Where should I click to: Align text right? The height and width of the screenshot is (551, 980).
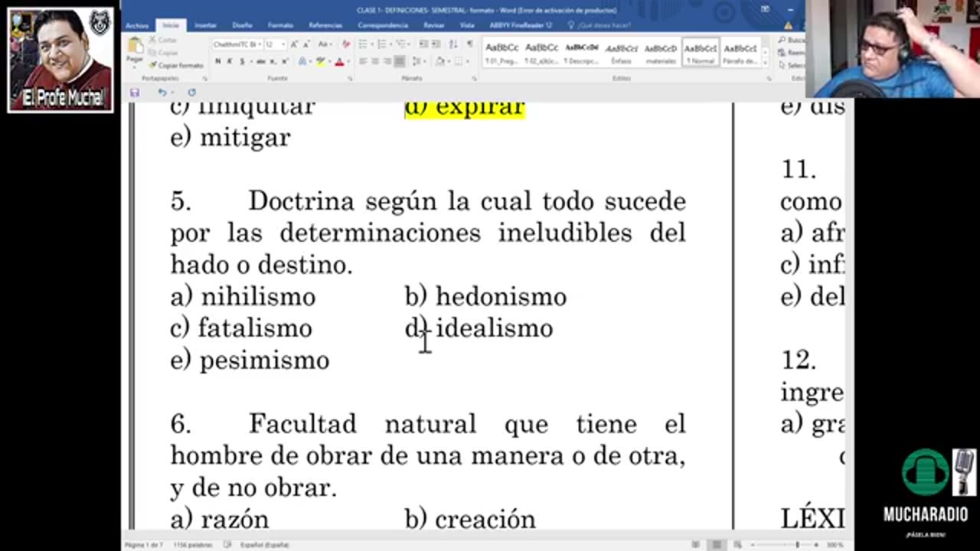[387, 61]
